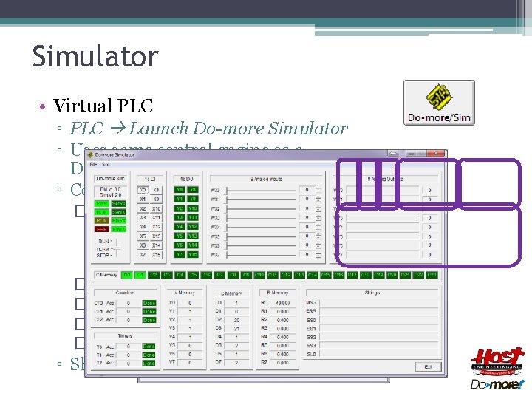Click the C10 memory bit indicator
This screenshot has width=532, height=399.
click(x=259, y=275)
